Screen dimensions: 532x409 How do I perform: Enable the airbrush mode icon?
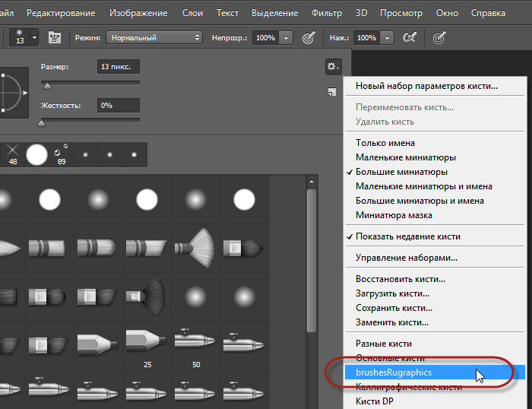tap(410, 37)
